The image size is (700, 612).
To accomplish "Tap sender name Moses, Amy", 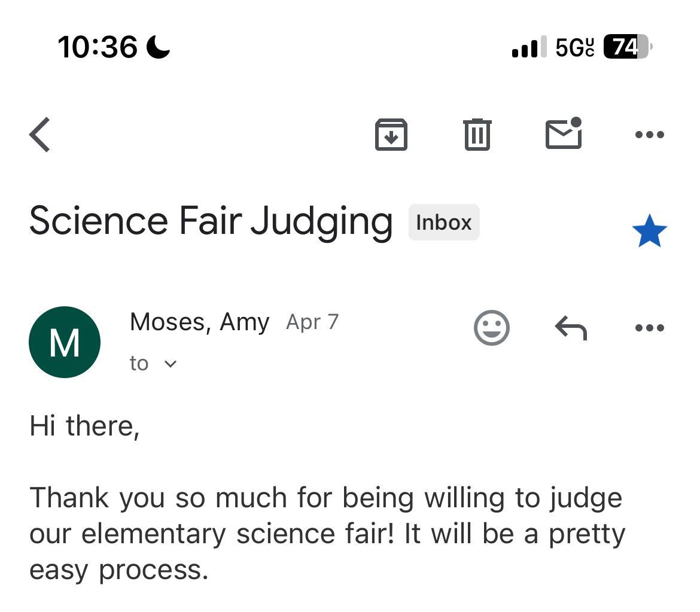I will tap(199, 322).
